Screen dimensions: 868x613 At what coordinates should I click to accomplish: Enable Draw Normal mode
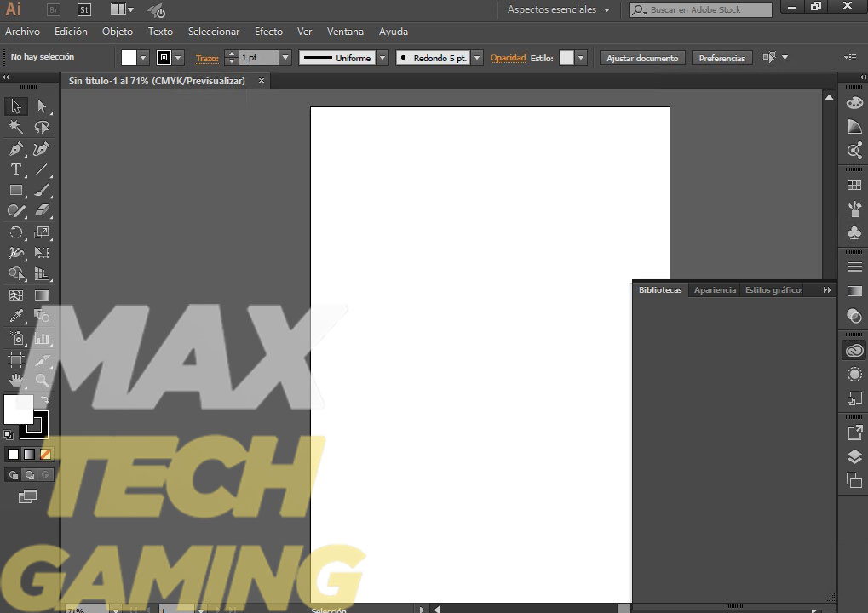pyautogui.click(x=14, y=475)
